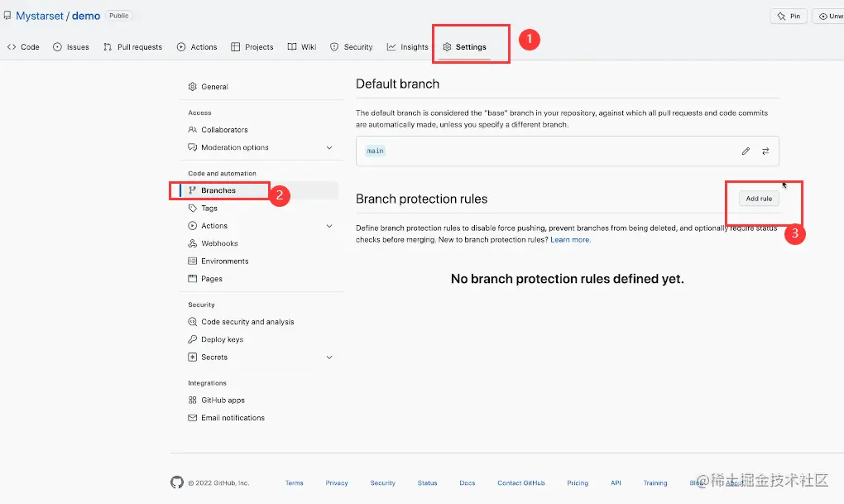Open the Projects tab
The height and width of the screenshot is (504, 844).
(252, 47)
